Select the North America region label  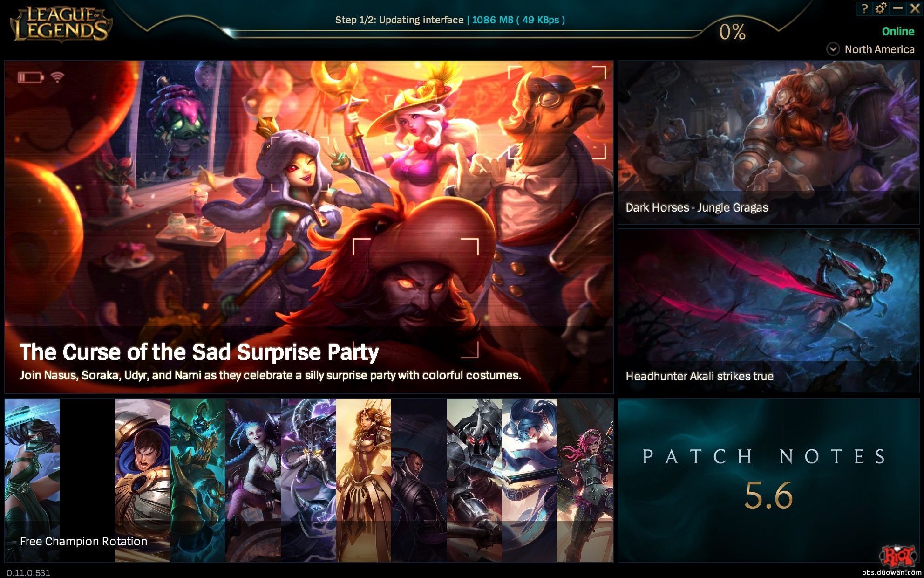click(879, 49)
